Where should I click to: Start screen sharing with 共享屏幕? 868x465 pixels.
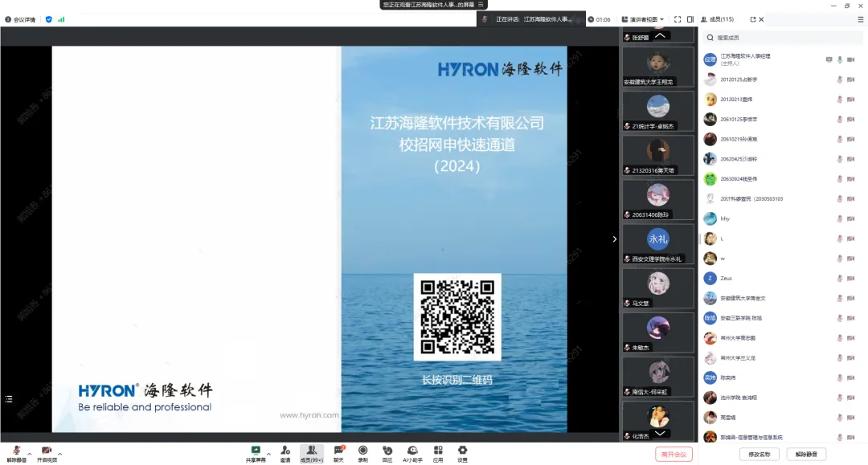click(256, 454)
